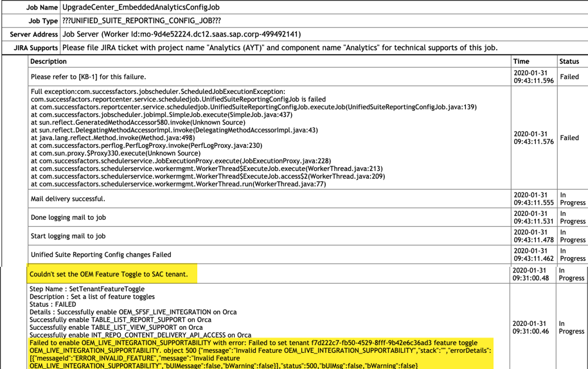Click 'Unified Suite Reporting Config changes Failed'

[101, 255]
